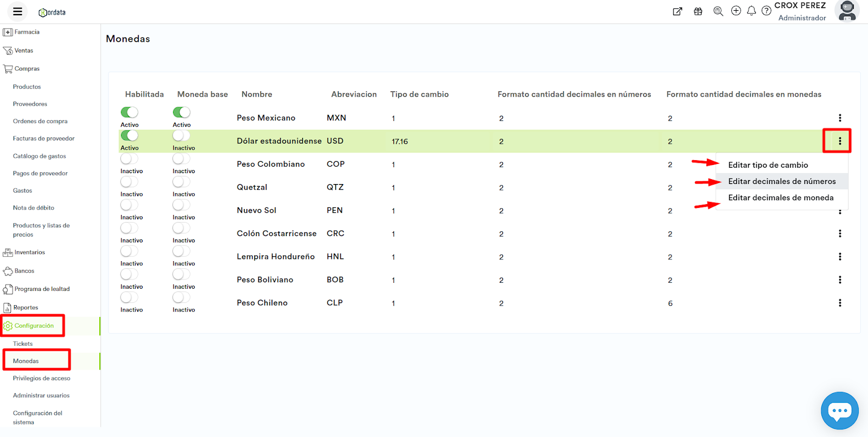Expand options menu for Lempira Hondureño
The width and height of the screenshot is (868, 437).
pyautogui.click(x=840, y=257)
